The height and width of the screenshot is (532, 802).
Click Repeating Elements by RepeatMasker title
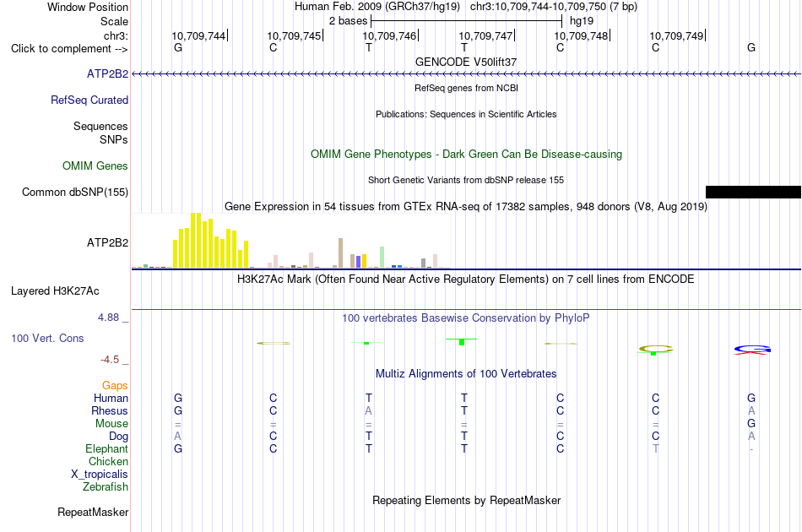click(466, 500)
